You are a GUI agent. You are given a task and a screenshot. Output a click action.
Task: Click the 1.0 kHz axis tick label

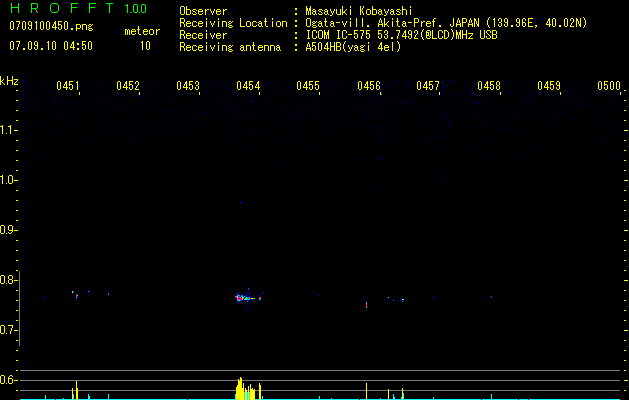(x=7, y=180)
